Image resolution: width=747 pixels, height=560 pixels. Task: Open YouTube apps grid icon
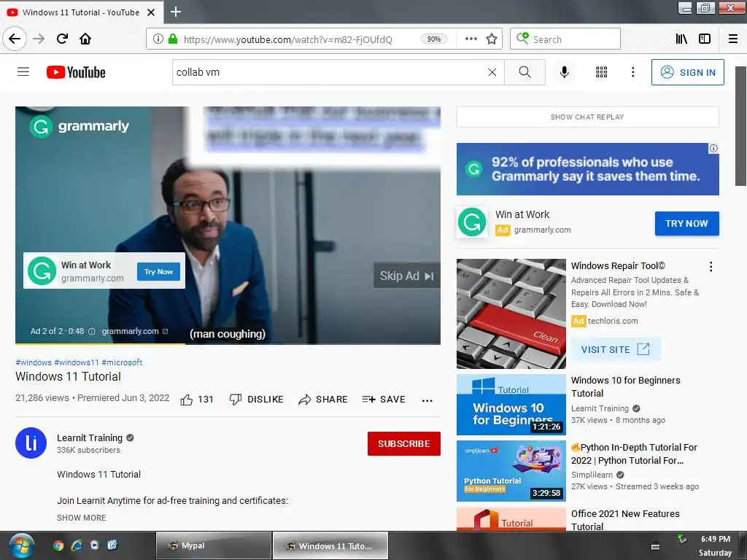(x=602, y=72)
